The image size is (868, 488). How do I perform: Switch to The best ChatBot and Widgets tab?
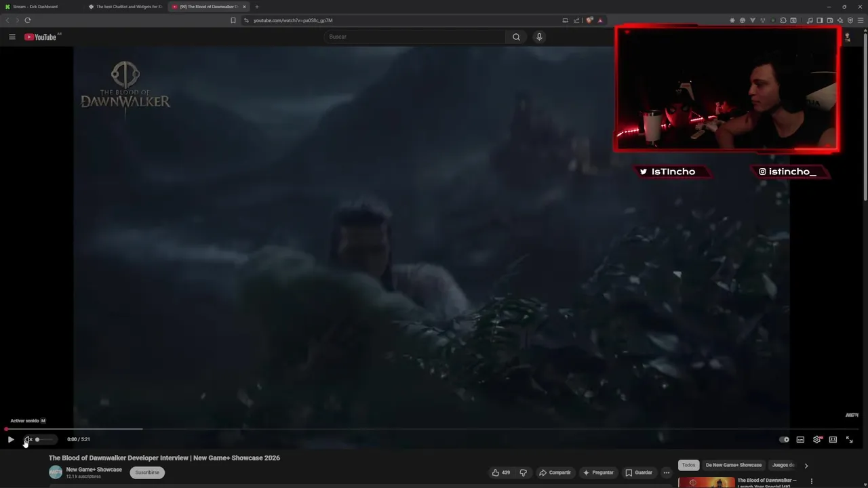125,7
